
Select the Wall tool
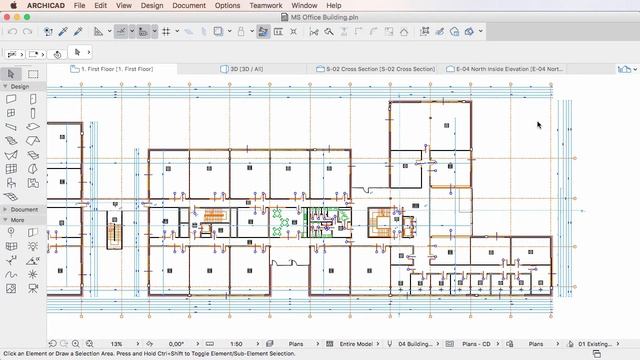[x=11, y=99]
